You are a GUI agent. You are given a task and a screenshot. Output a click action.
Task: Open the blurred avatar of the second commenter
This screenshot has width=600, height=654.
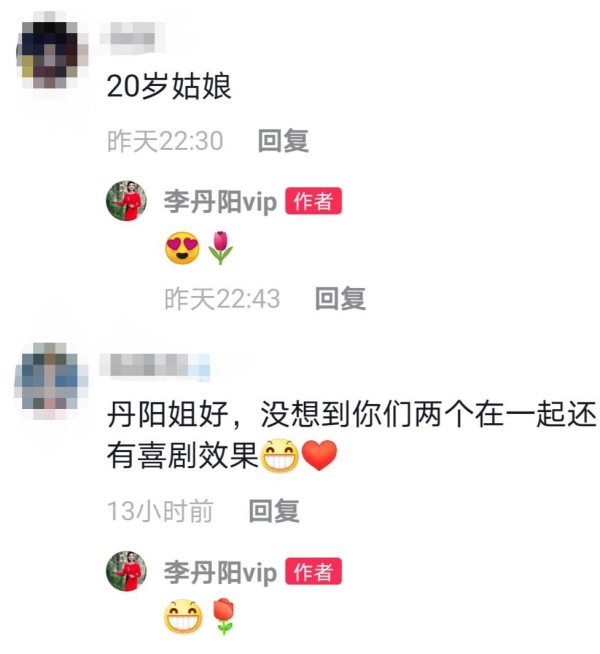[x=51, y=380]
